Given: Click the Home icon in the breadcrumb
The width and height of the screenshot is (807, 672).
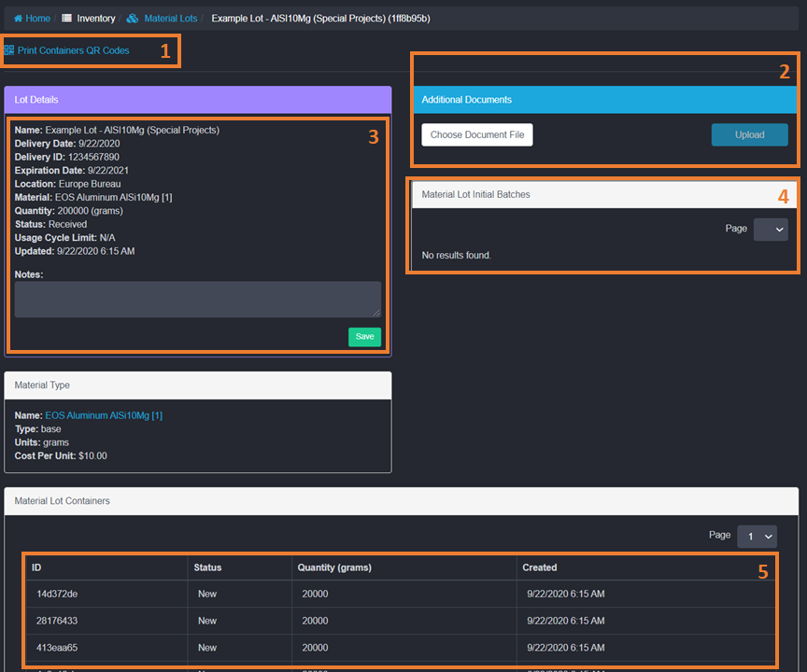Looking at the screenshot, I should tap(18, 19).
